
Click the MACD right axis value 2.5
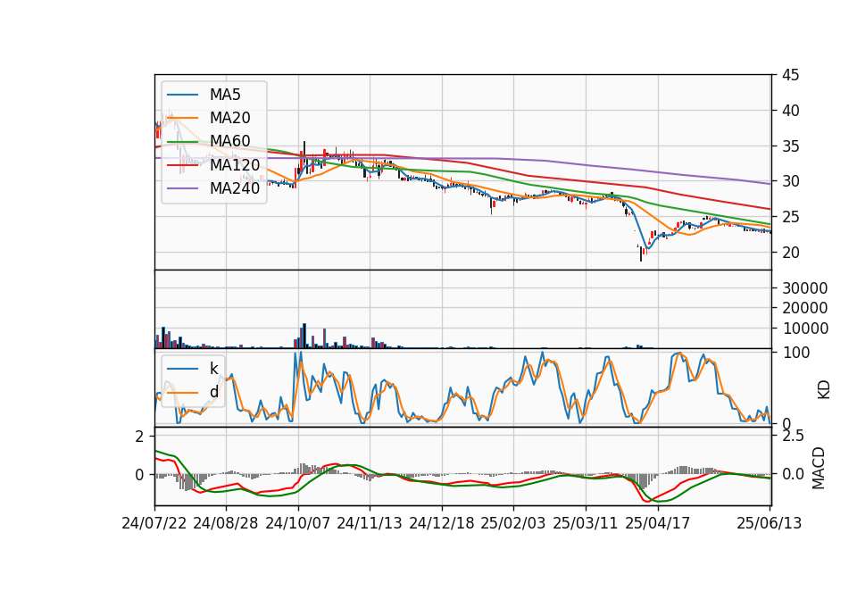coord(793,437)
